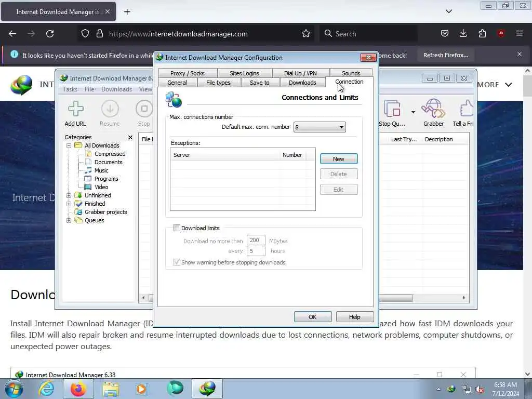Reload the page in Firefox

click(x=50, y=34)
